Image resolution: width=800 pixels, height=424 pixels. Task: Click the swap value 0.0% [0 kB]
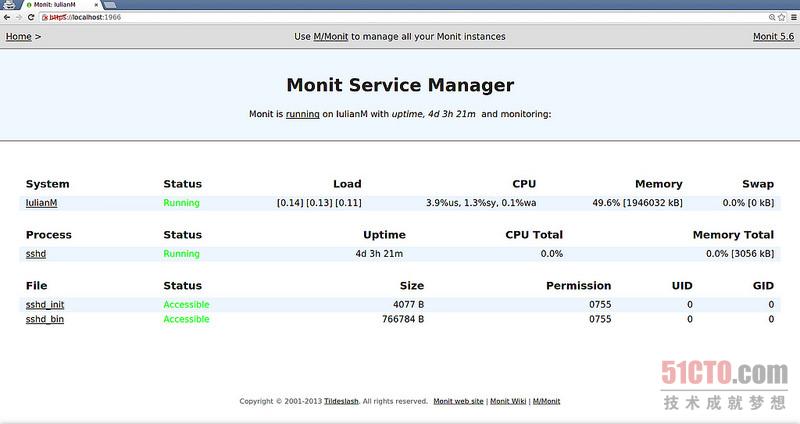(x=748, y=203)
